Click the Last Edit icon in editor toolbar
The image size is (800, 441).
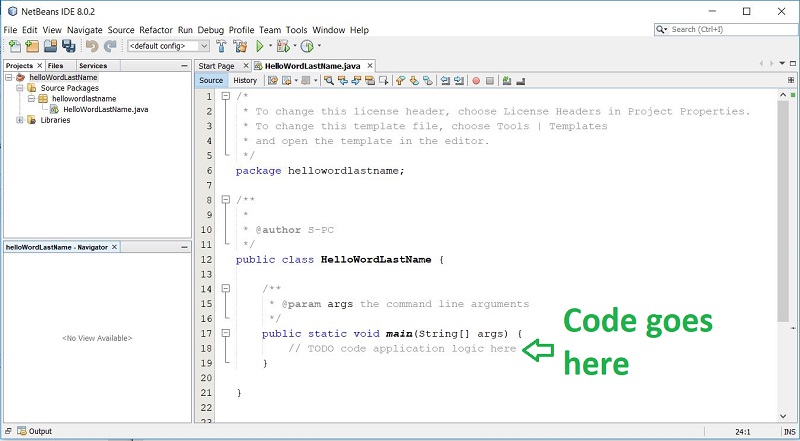click(x=273, y=81)
